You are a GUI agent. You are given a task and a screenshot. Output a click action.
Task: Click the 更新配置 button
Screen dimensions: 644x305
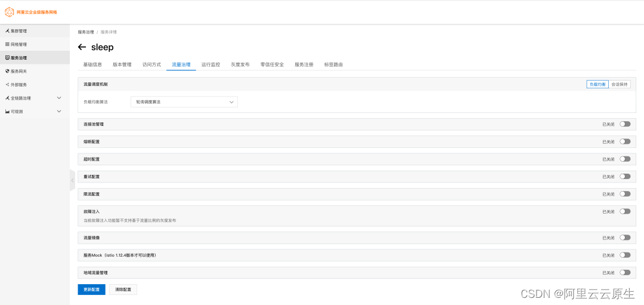[92, 289]
